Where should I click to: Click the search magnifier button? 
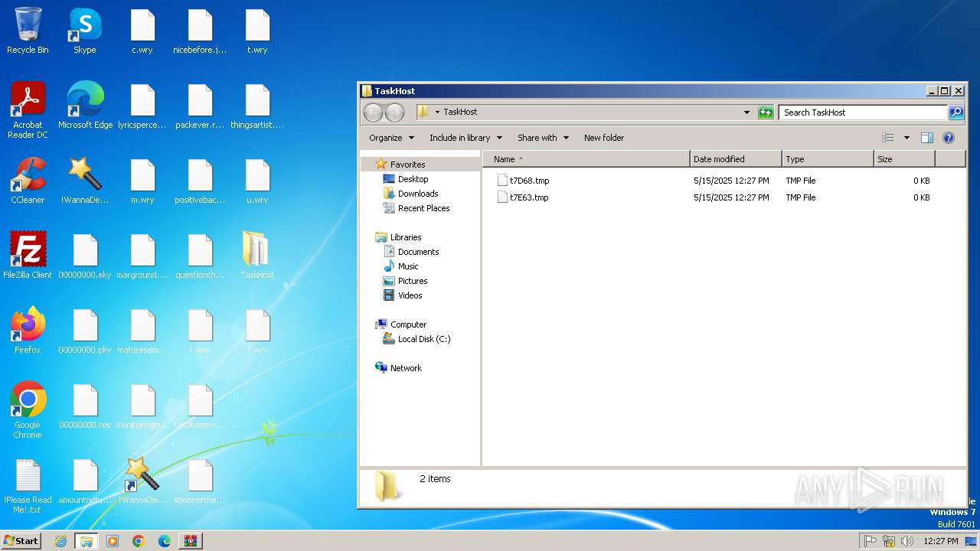956,112
